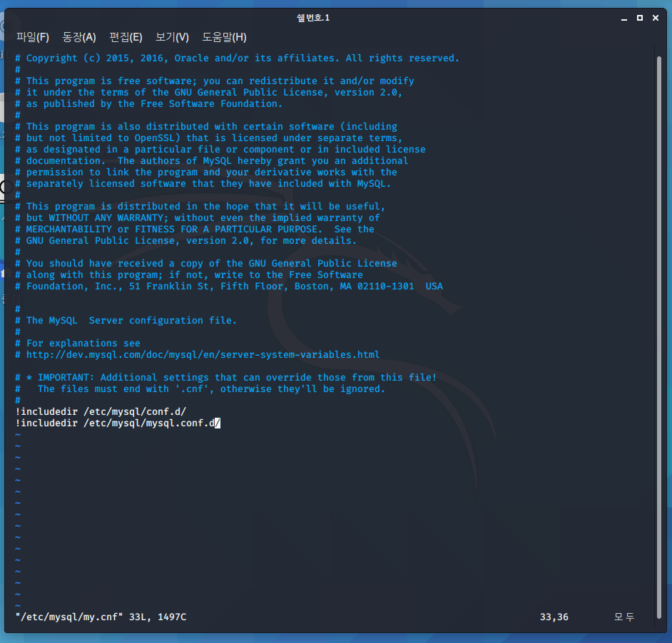Maximize the 쉘 번호.1 terminal window
672x643 pixels.
coord(640,18)
